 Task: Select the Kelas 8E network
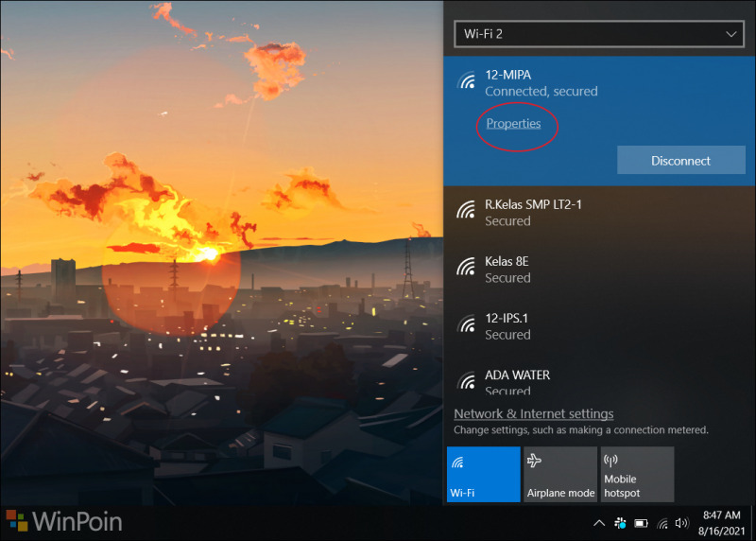[x=599, y=270]
